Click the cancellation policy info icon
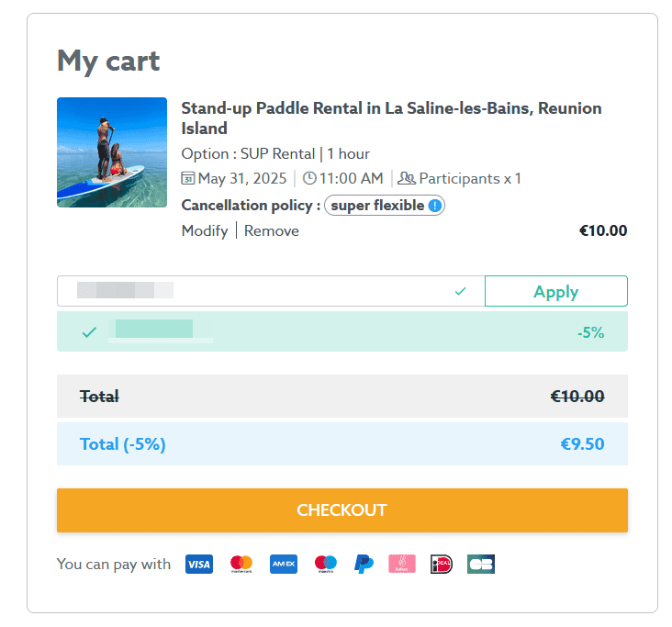The image size is (672, 627). [435, 206]
